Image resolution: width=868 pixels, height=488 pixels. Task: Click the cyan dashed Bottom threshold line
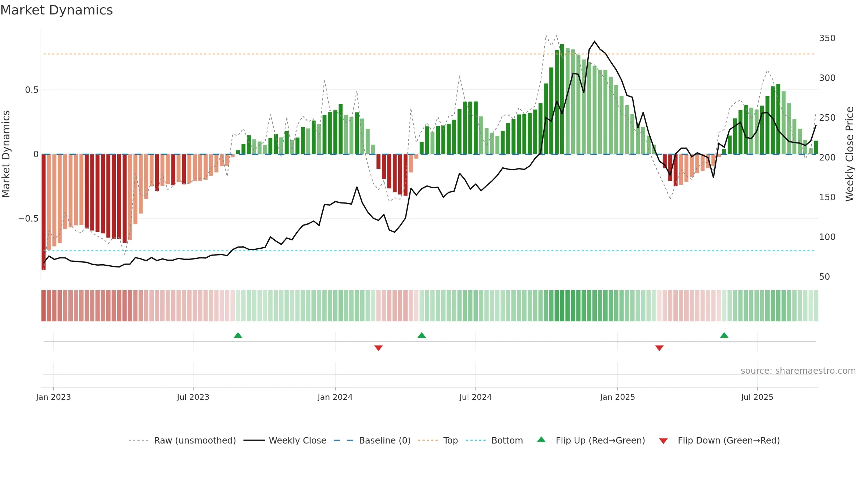point(429,251)
